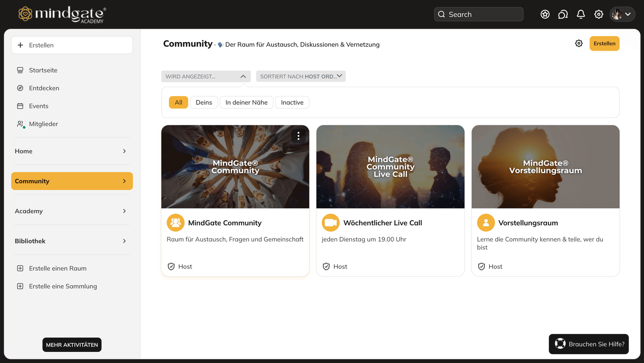Click Erstelle eine Sammlung link

click(x=63, y=286)
